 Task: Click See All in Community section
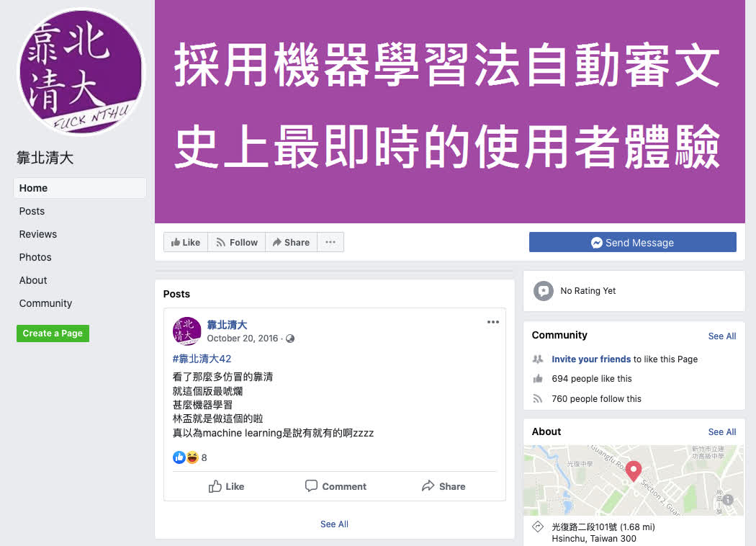[x=721, y=336]
